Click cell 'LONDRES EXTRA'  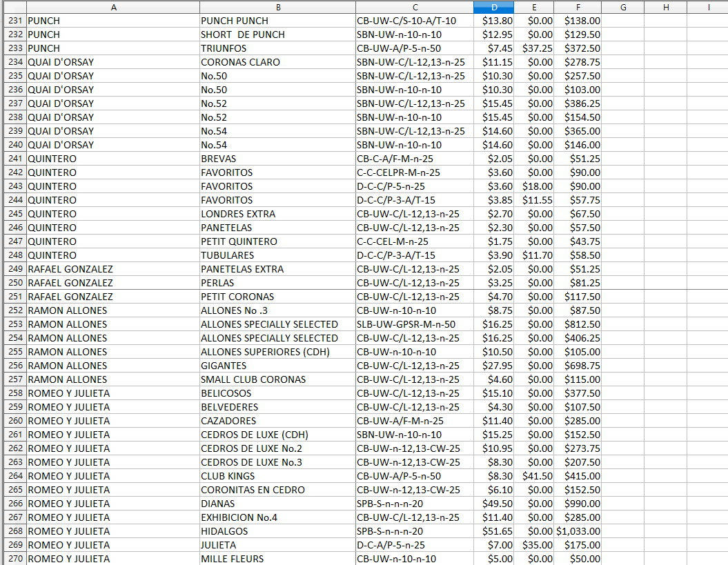(x=277, y=214)
